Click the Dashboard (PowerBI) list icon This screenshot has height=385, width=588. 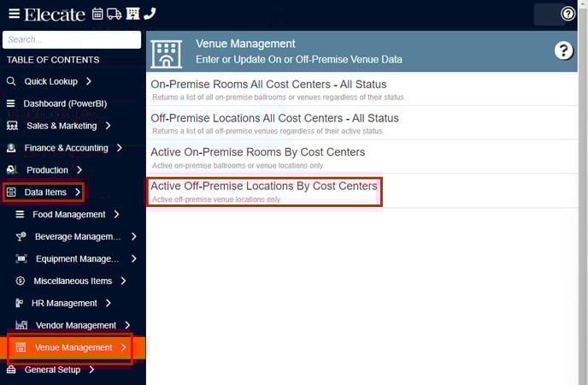11,104
